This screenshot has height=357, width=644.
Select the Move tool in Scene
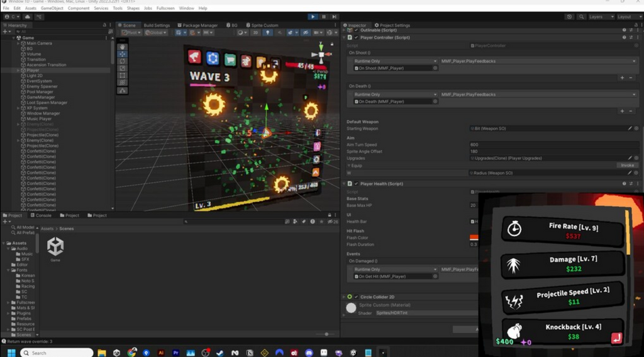click(123, 54)
